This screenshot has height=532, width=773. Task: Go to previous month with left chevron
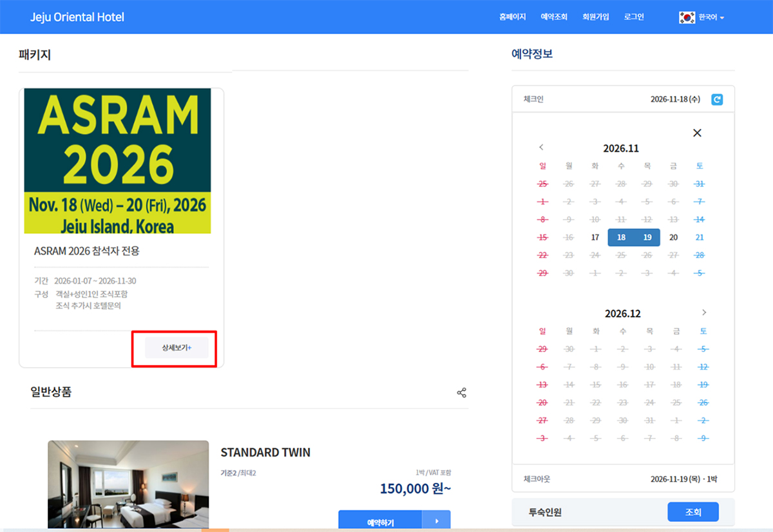coord(541,147)
